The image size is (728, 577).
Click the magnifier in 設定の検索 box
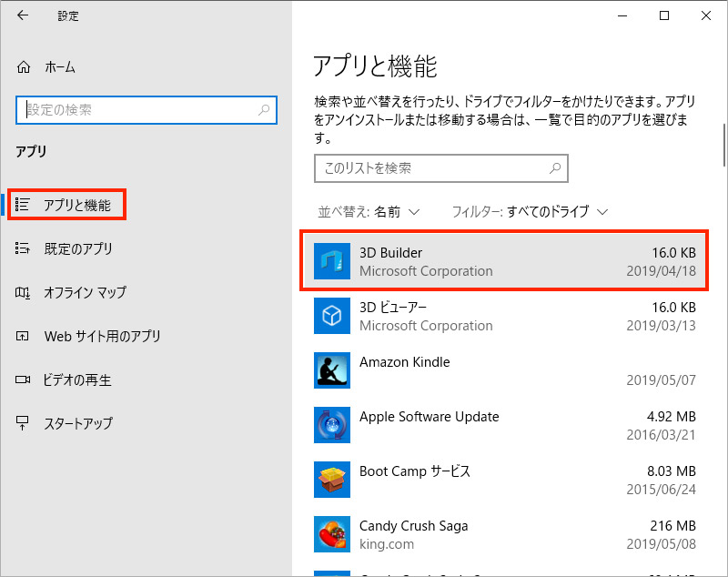click(264, 109)
